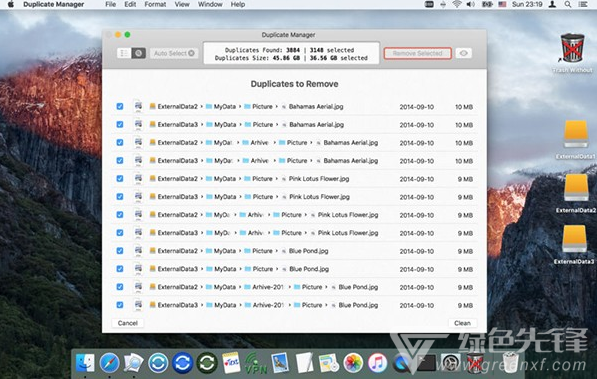597x379 pixels.
Task: Open the Duplicate Manager application menu
Action: click(x=54, y=5)
